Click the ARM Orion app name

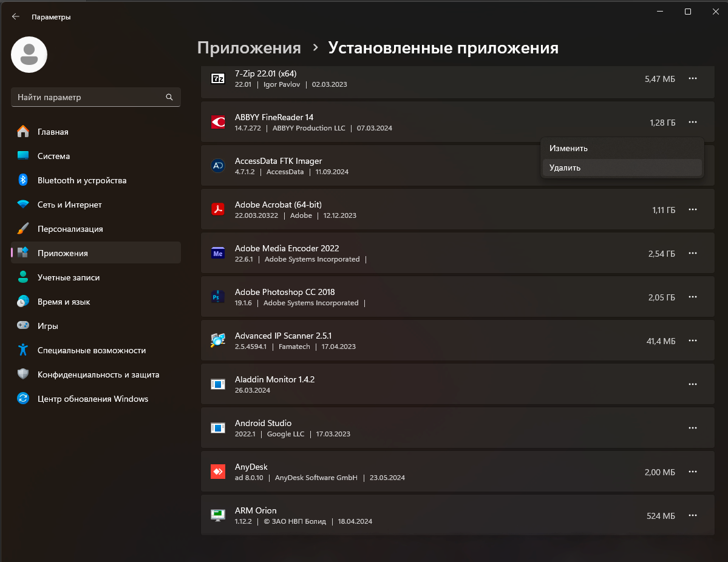point(256,510)
